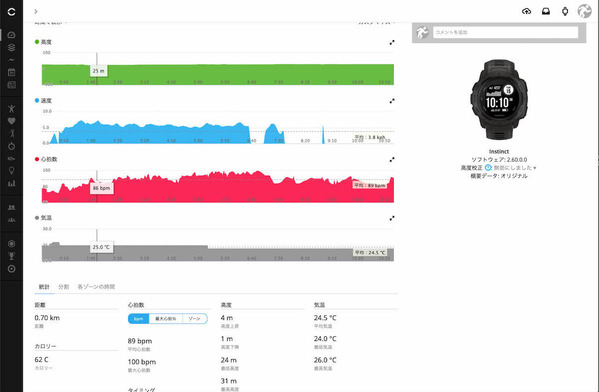Image resolution: width=599 pixels, height=392 pixels.
Task: Click the 89 bpm average heart rate
Action: tap(140, 341)
